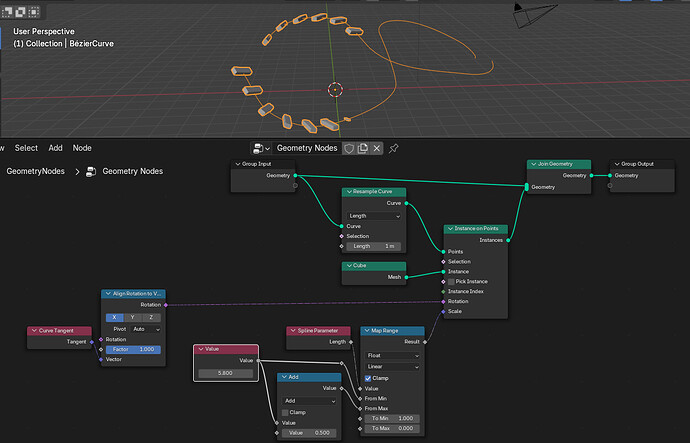The width and height of the screenshot is (690, 443).
Task: Collapse the Map Range node
Action: point(367,331)
